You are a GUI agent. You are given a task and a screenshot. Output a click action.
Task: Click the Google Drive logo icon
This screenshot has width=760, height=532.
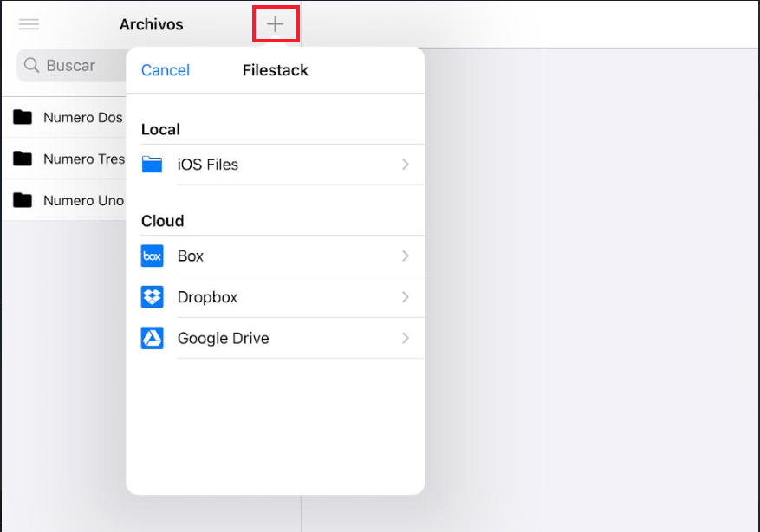[x=153, y=338]
